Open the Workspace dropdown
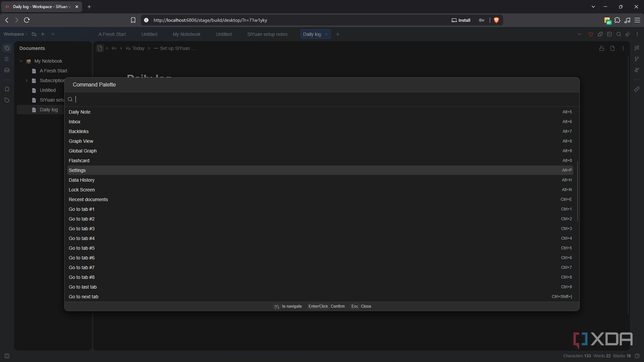 tap(15, 34)
